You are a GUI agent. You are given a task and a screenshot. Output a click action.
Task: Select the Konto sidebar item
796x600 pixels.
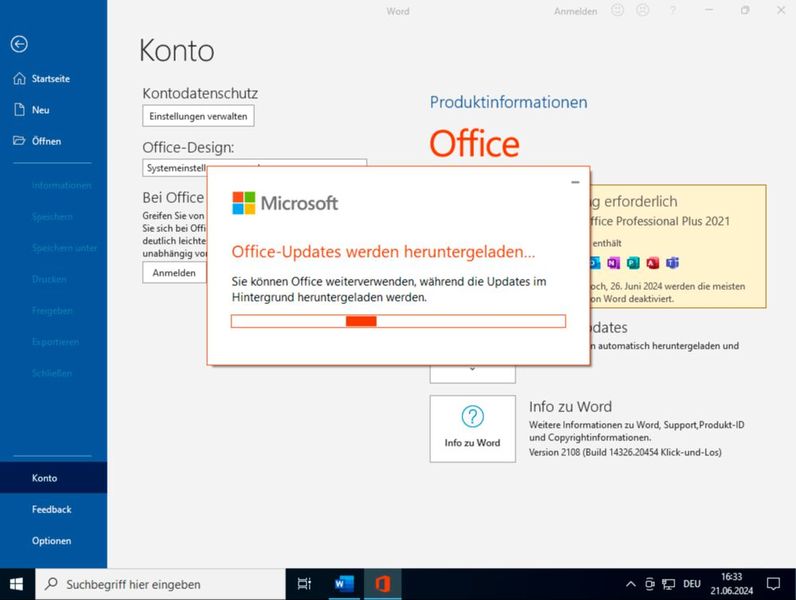53,478
